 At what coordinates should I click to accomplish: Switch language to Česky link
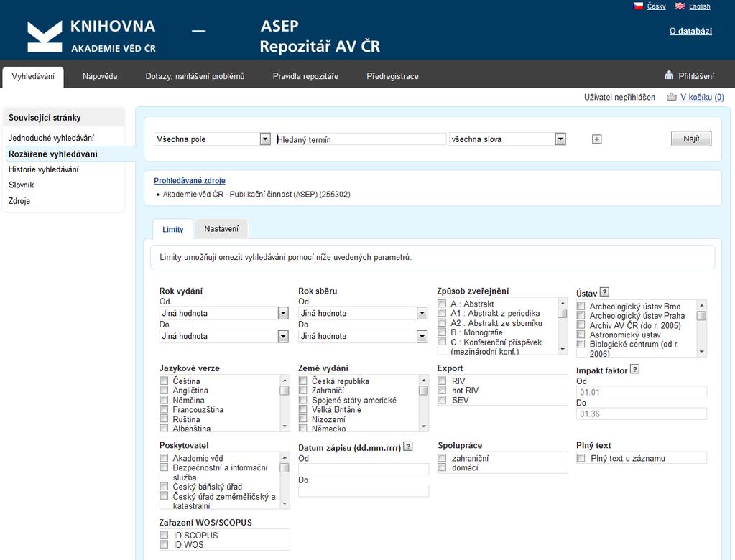[656, 6]
